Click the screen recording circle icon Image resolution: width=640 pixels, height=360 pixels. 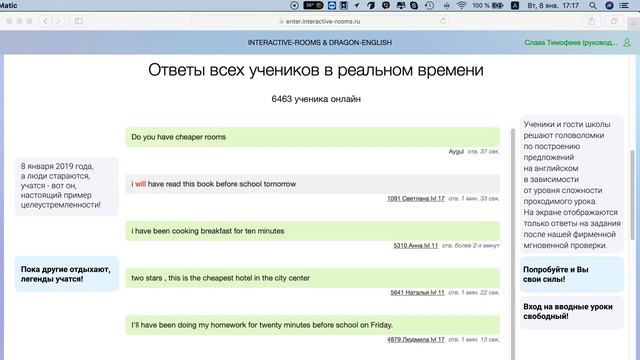click(294, 5)
